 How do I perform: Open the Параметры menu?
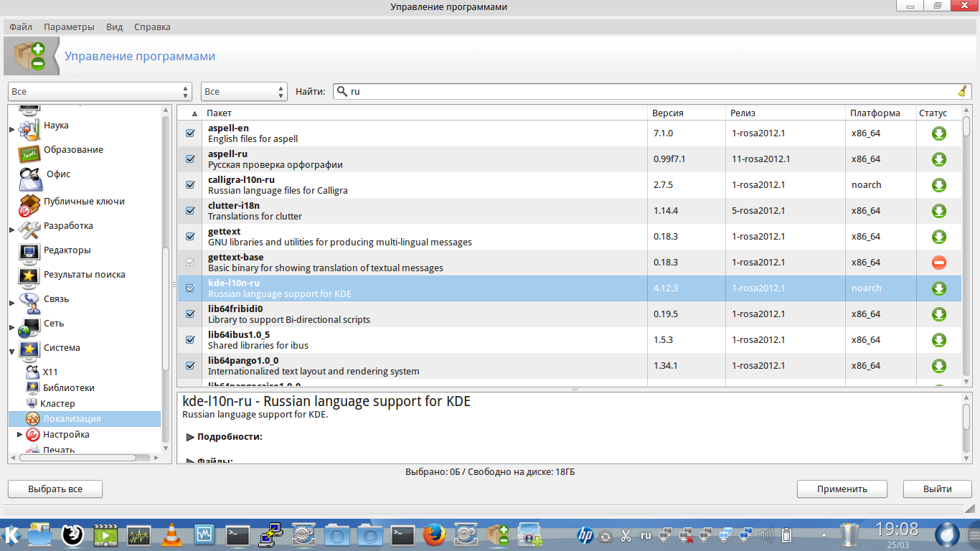(x=69, y=27)
